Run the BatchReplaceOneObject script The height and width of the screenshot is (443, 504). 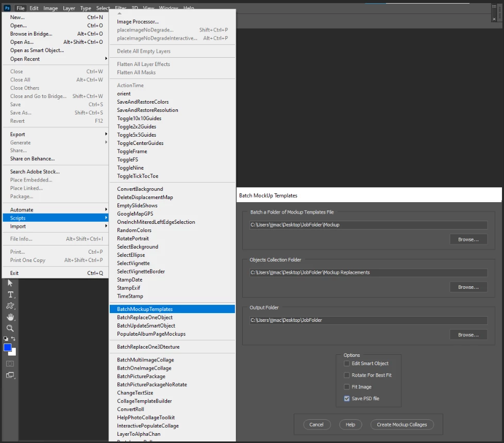172,318
